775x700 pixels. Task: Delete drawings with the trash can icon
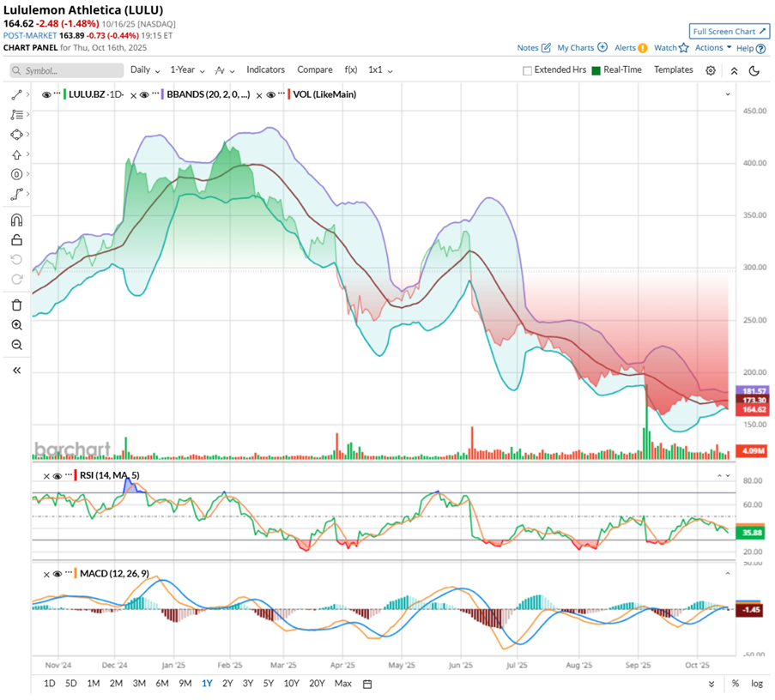click(x=16, y=305)
